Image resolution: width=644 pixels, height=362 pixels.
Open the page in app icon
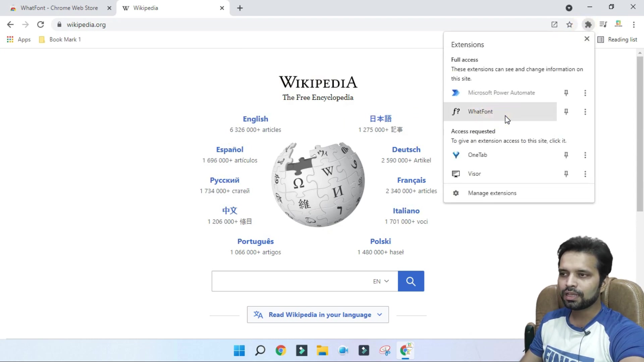coord(554,24)
